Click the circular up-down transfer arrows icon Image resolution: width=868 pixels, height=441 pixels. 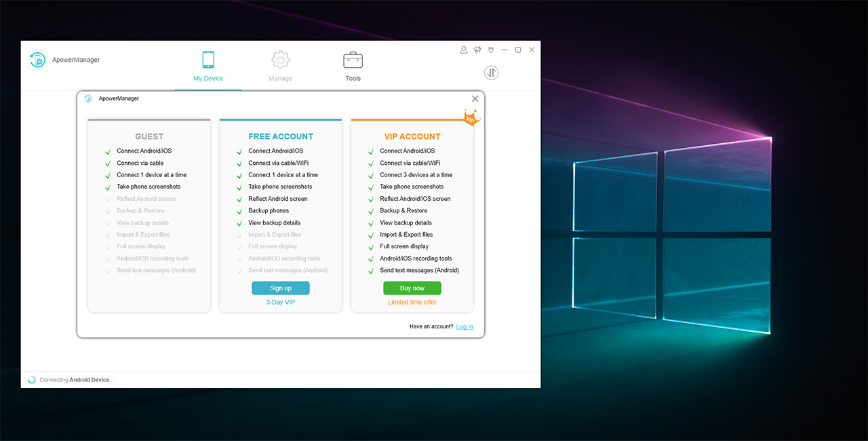coord(492,73)
